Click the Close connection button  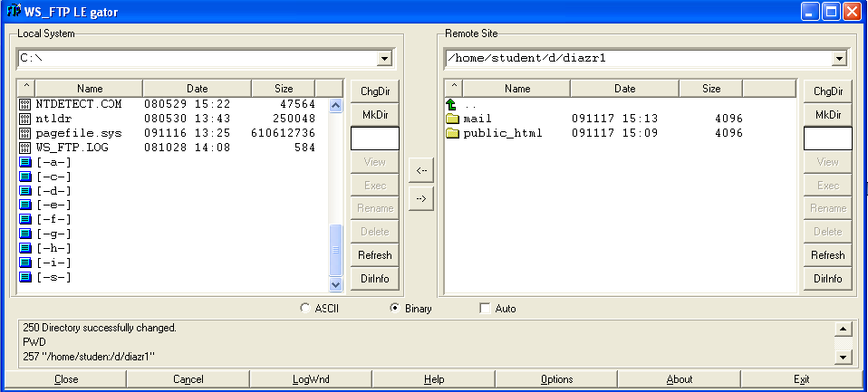point(66,378)
